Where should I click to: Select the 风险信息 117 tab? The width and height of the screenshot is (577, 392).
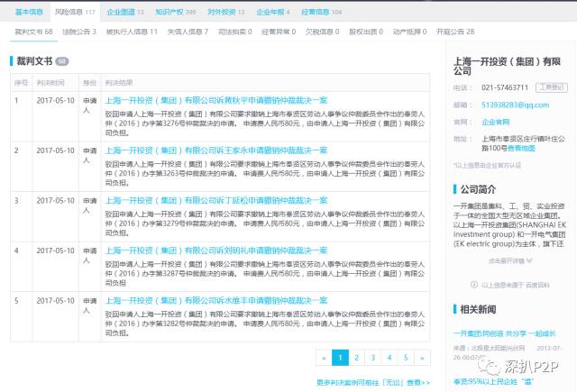point(75,12)
